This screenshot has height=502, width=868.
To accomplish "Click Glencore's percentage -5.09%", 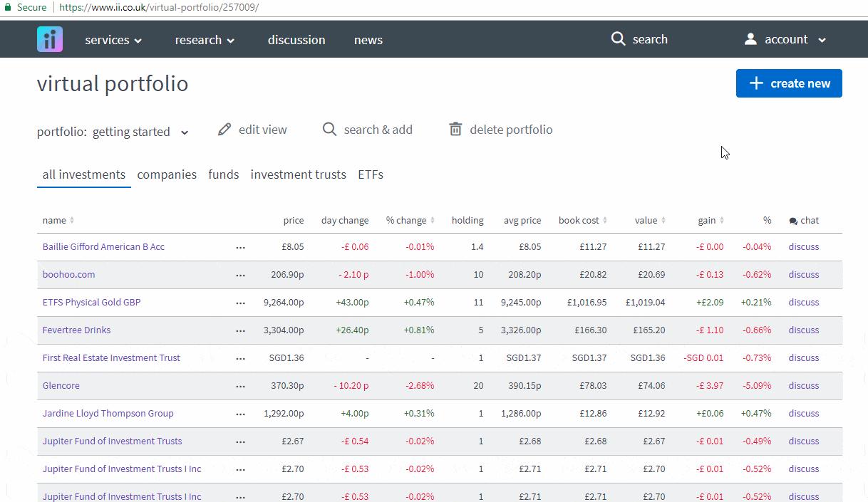I will coord(757,386).
